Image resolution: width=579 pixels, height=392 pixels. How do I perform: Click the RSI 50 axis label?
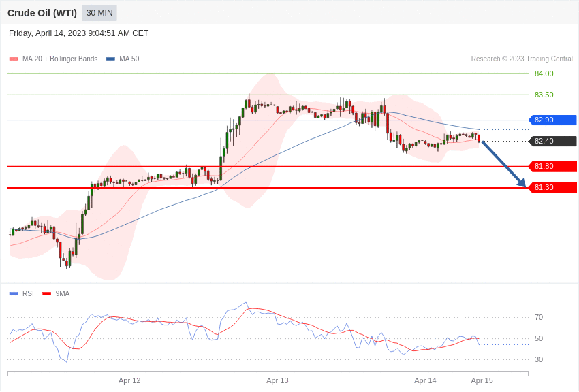coord(539,338)
